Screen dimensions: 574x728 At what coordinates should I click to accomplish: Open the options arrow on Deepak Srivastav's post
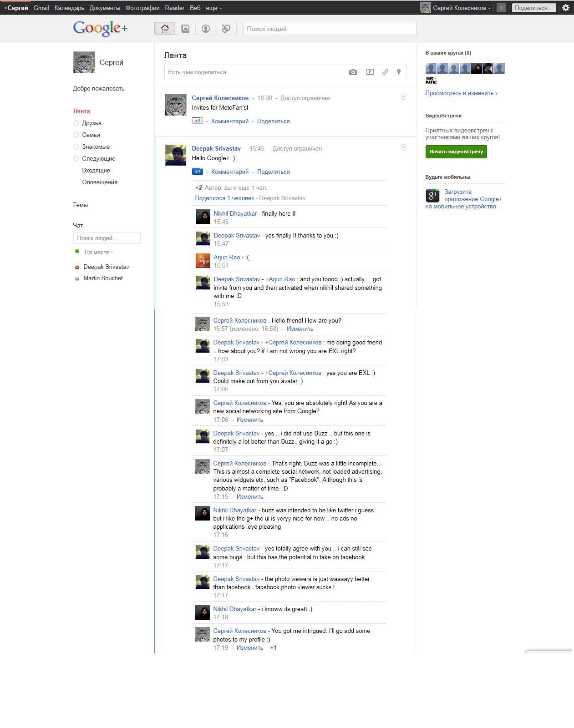click(403, 147)
